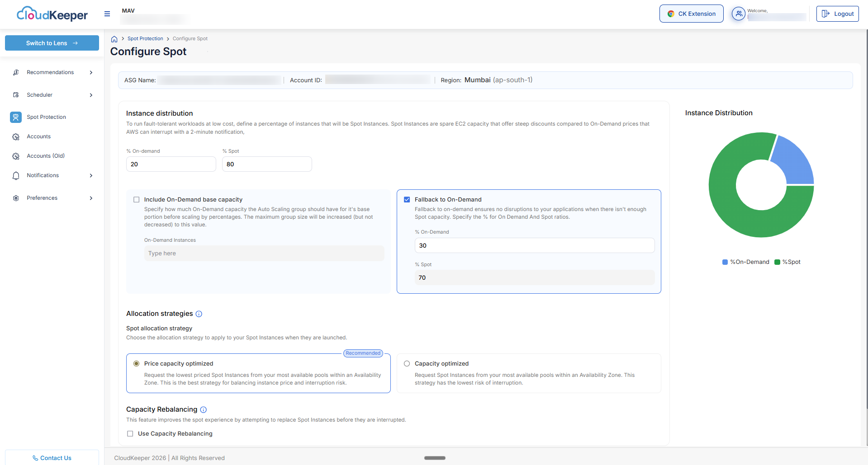Viewport: 868px width, 465px height.
Task: Click the CK Extension button
Action: tap(691, 14)
